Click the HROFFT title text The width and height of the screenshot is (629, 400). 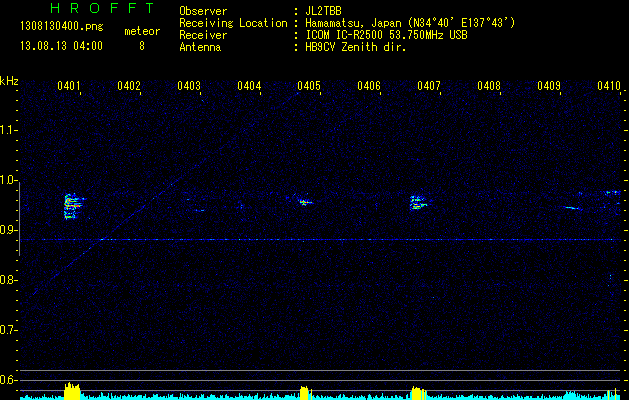coord(88,8)
